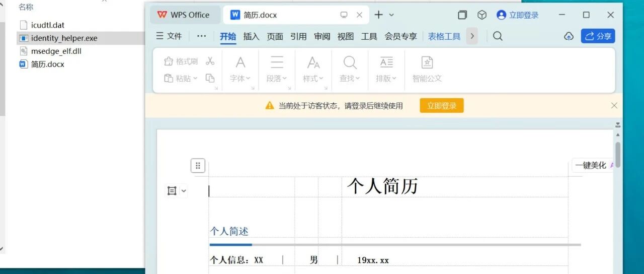Select icudtl.dat in the file explorer
644x274 pixels.
[x=48, y=25]
